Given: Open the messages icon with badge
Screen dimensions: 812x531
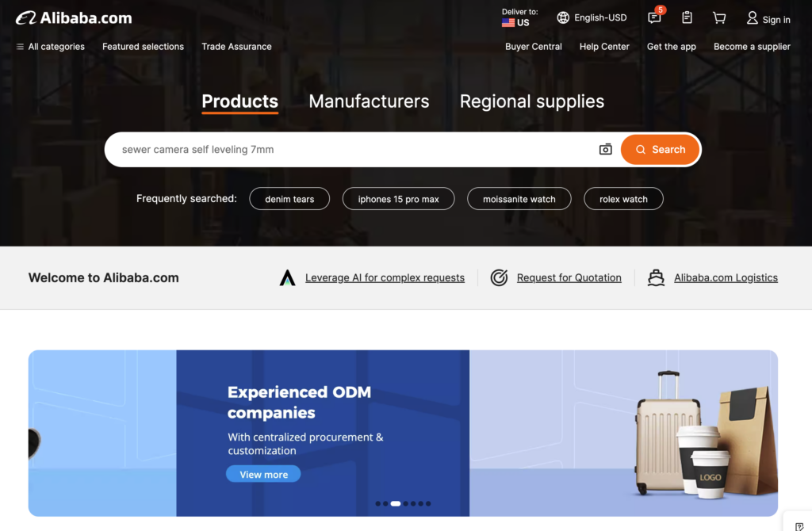Looking at the screenshot, I should click(654, 17).
